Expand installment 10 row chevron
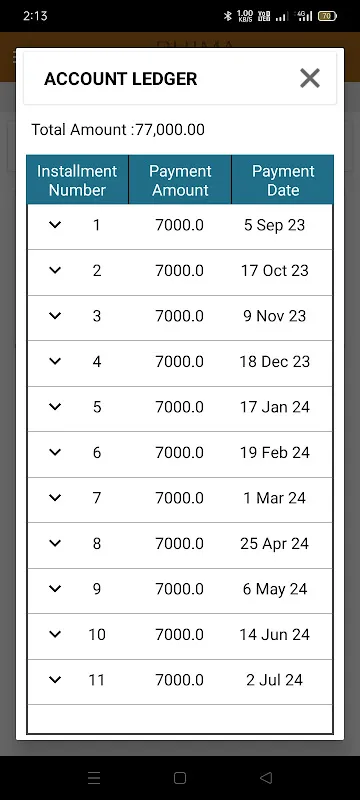 55,634
